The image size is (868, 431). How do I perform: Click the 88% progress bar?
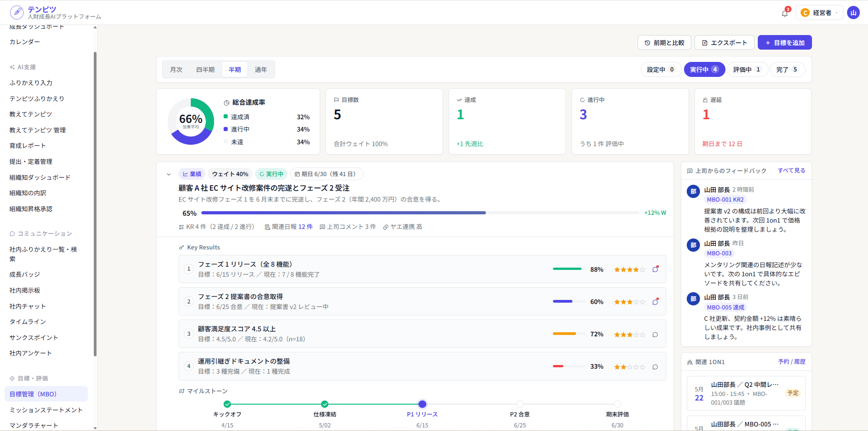point(569,269)
